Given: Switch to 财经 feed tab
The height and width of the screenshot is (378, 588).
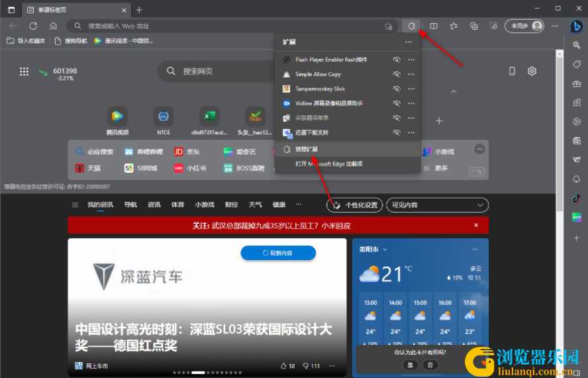Looking at the screenshot, I should (x=231, y=205).
